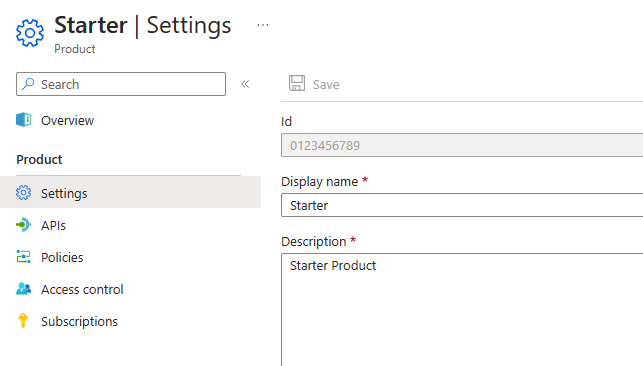The width and height of the screenshot is (643, 366).
Task: Click the Settings gear icon in sidebar
Action: coord(23,193)
